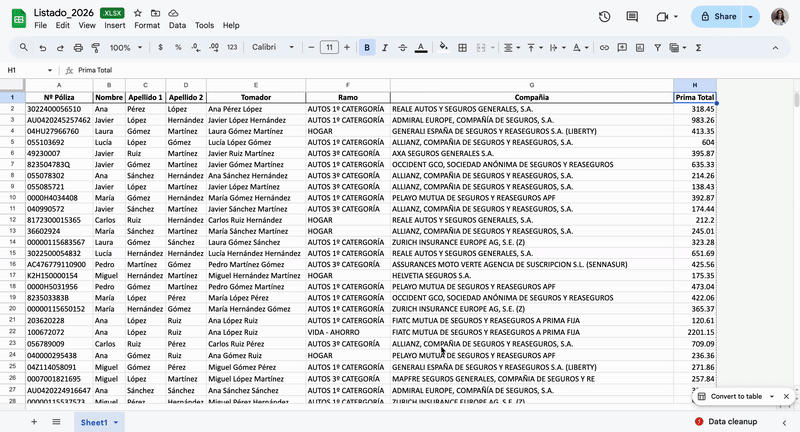Screen dimensions: 800x432
Task: Open text color picker
Action: point(421,47)
